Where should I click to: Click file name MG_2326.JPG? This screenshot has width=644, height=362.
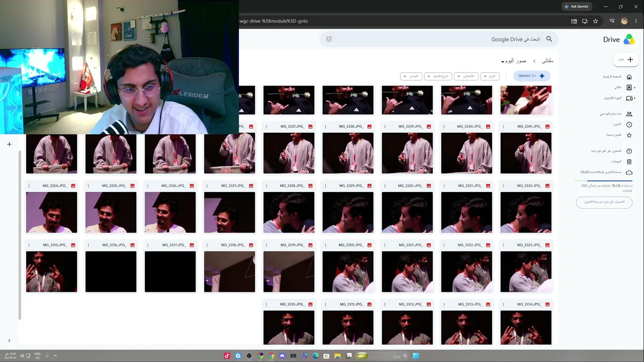(174, 186)
